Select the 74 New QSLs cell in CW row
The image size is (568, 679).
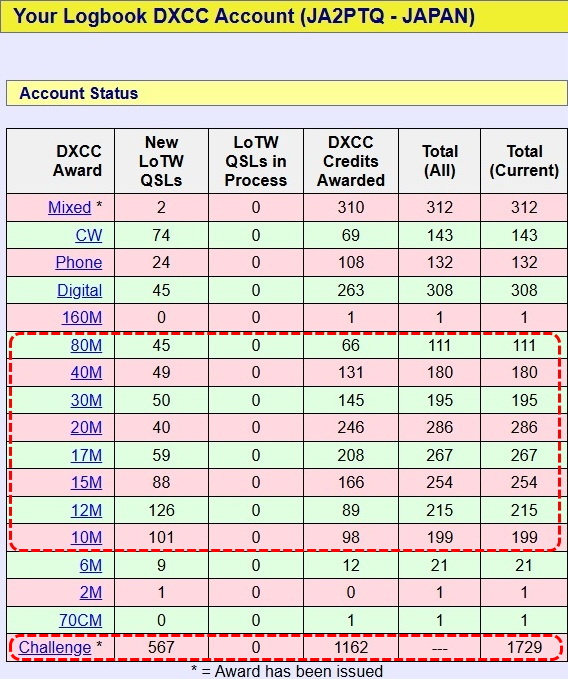click(161, 235)
